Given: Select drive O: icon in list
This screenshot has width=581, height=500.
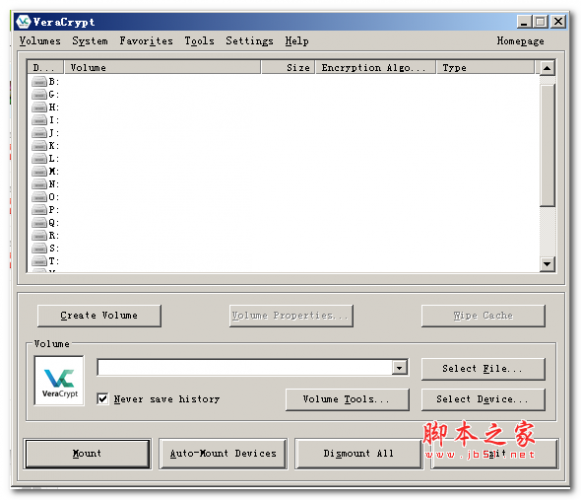Looking at the screenshot, I should [x=39, y=197].
